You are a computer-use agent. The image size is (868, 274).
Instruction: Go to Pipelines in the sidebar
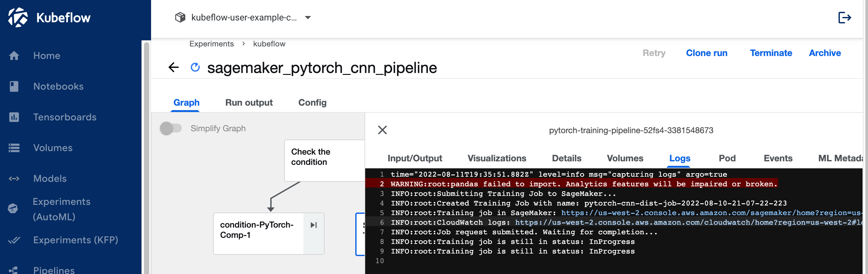(54, 270)
